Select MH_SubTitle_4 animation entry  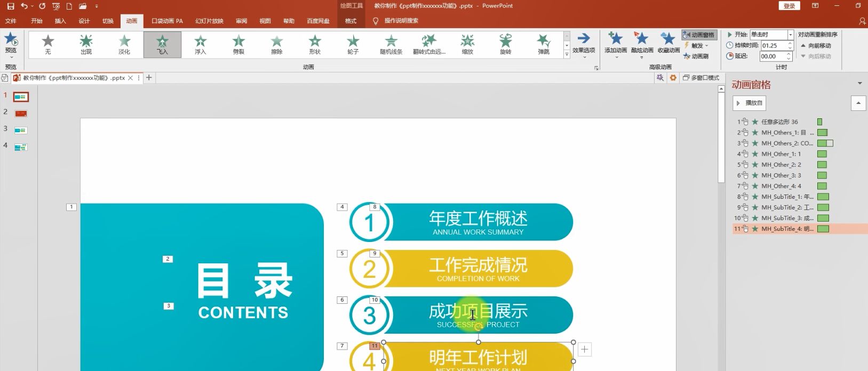tap(800, 229)
